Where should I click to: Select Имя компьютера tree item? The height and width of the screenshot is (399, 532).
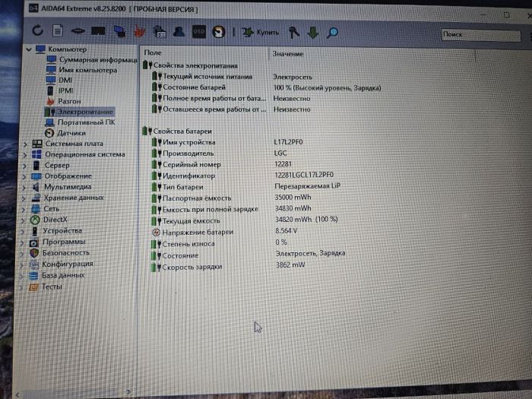point(82,70)
